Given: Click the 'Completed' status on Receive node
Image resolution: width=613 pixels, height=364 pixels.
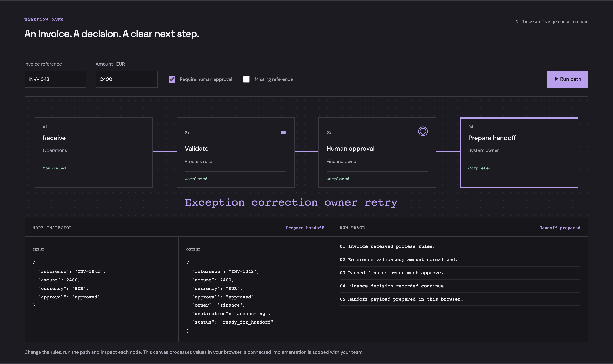Looking at the screenshot, I should [x=54, y=168].
